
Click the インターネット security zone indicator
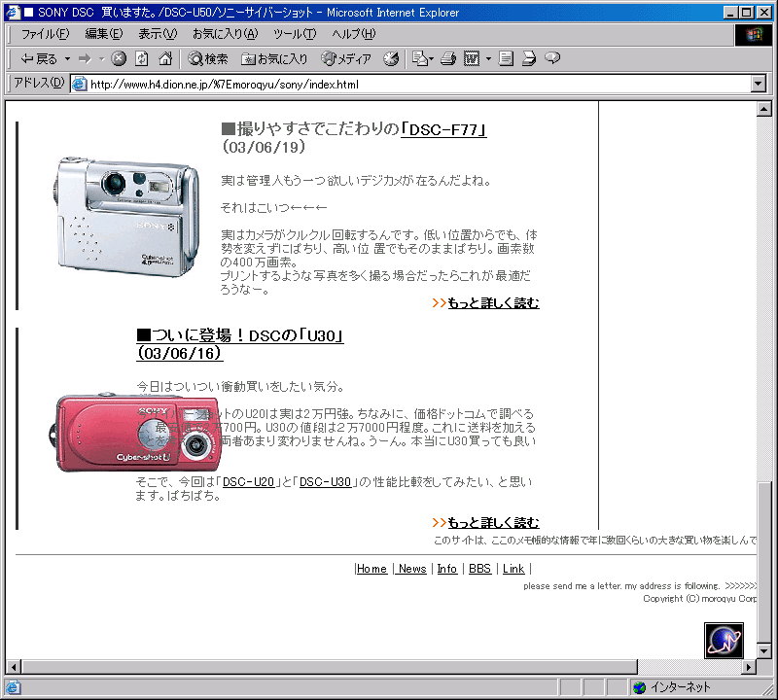pos(672,687)
